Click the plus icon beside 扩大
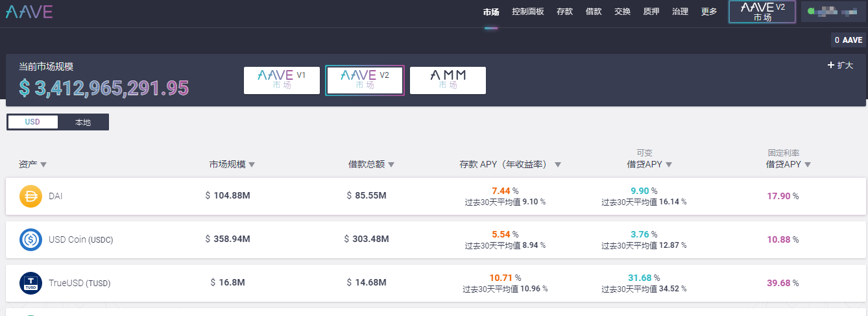Viewport: 868px width, 316px height. point(830,65)
